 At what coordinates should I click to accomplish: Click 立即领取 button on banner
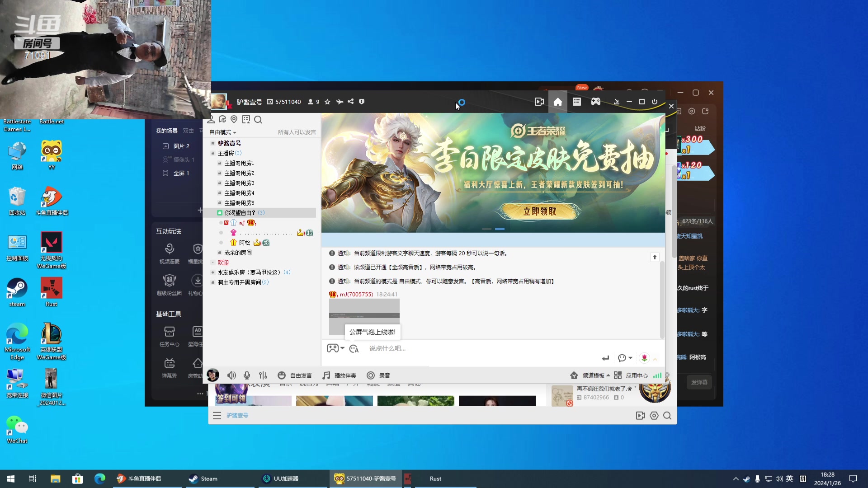pyautogui.click(x=540, y=211)
